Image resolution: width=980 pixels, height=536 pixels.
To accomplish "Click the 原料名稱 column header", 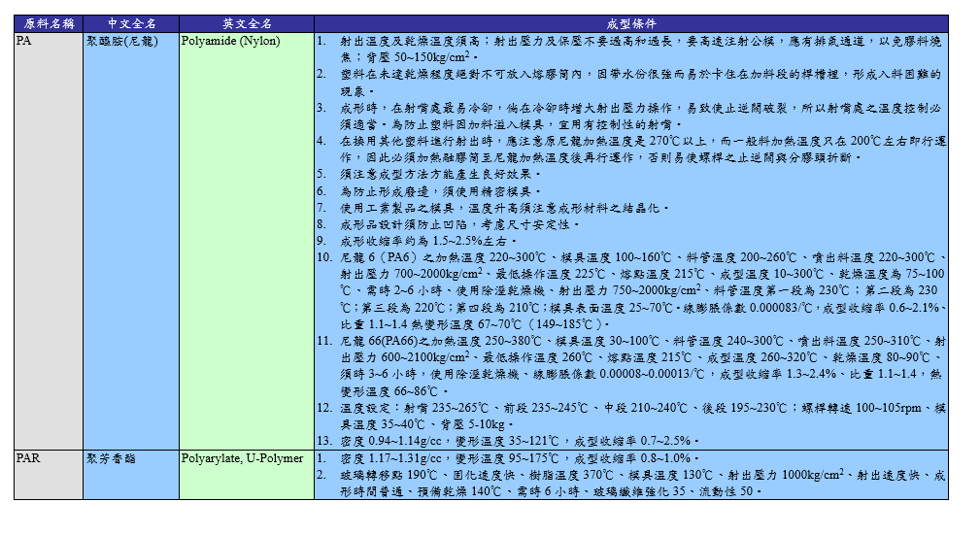I will tap(46, 22).
